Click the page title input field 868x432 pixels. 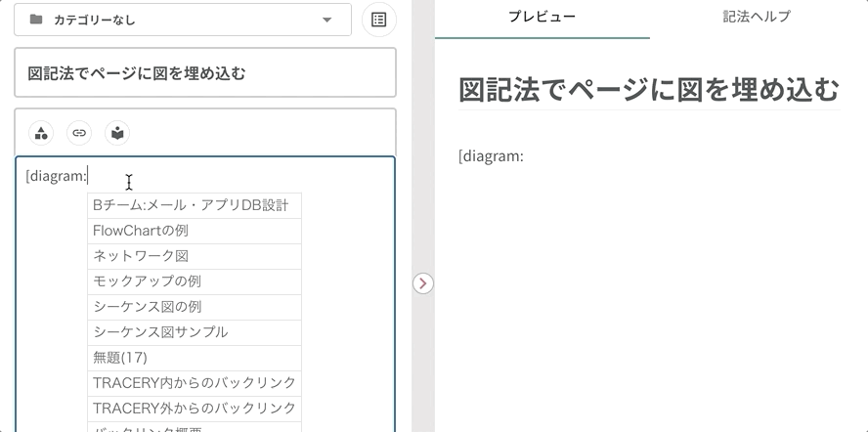[205, 73]
